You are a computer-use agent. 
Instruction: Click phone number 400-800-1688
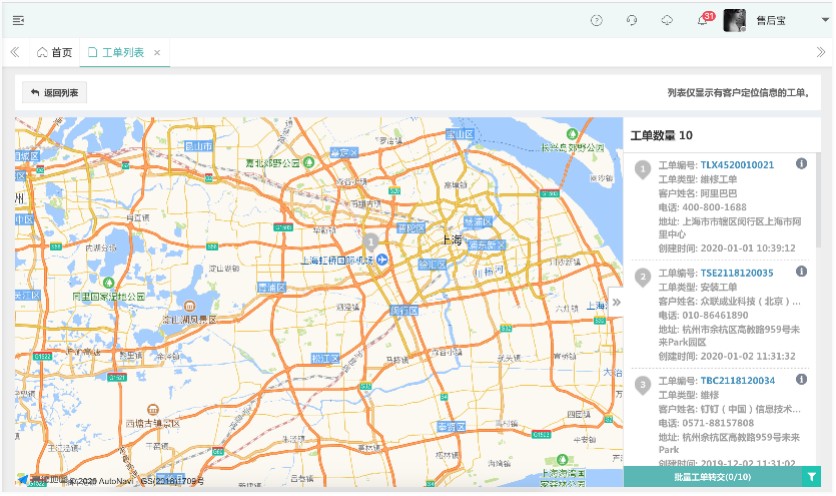coord(714,207)
